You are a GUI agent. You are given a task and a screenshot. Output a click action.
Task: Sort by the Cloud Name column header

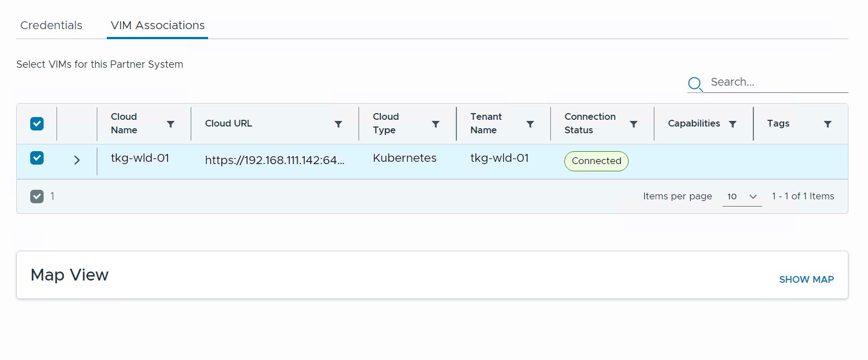coord(124,123)
